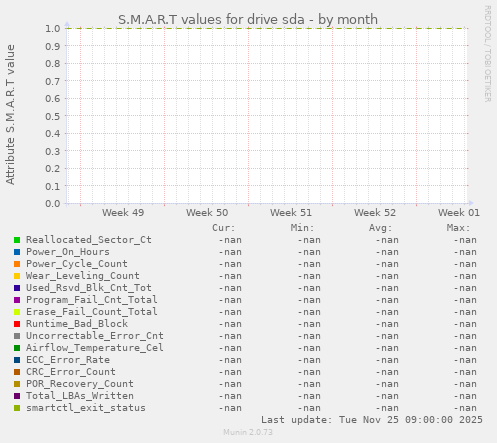497x443 pixels.
Task: Click the Wear_Leveling_Count yellow legend swatch
Action: 17,276
